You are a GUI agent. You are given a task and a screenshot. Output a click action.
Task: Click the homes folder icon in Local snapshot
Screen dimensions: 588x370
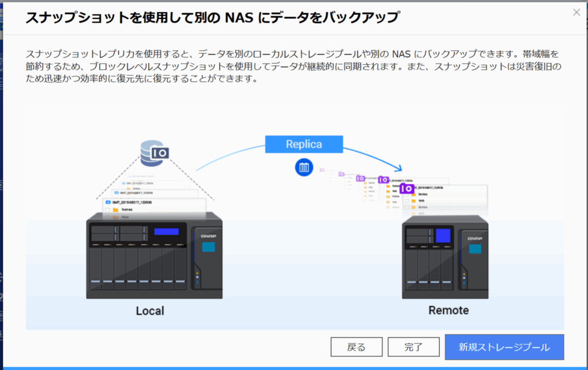click(117, 211)
